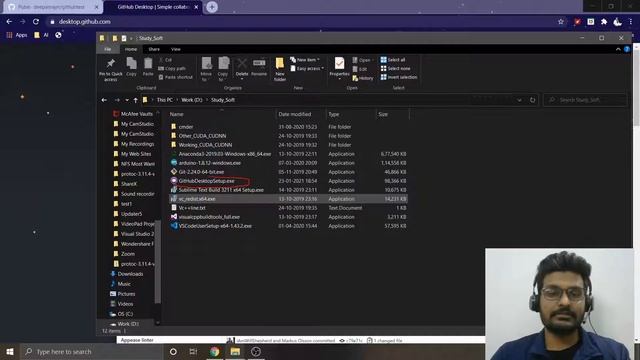This screenshot has height=360, width=640.
Task: Click Edit in the ribbon
Action: coord(360,69)
